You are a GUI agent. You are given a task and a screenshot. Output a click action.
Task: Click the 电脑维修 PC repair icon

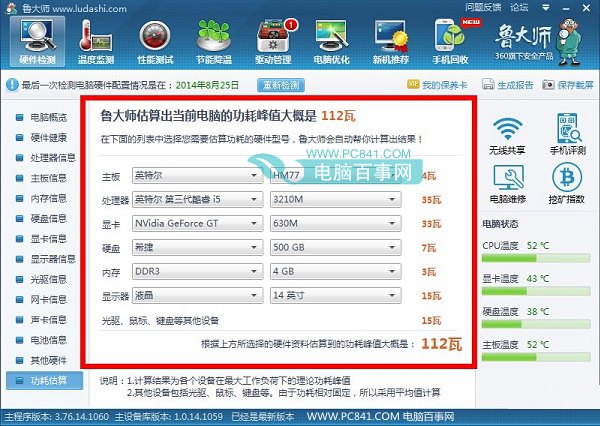pos(508,177)
